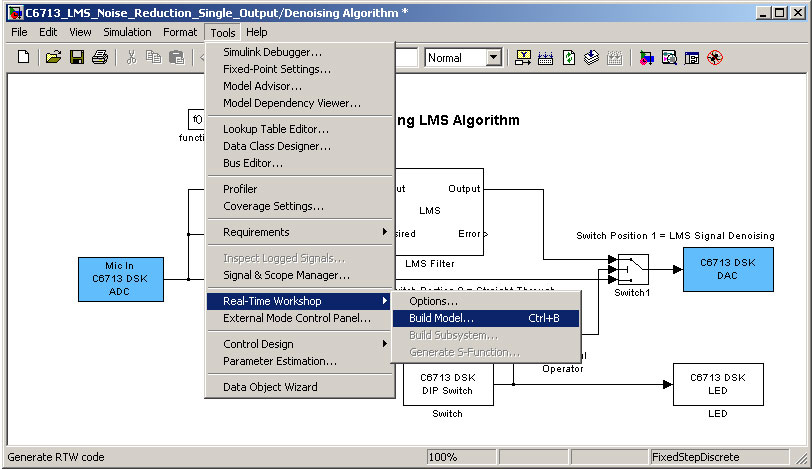Choose Data Class Designer entry
Viewport: 812px width, 469px height.
(300, 146)
